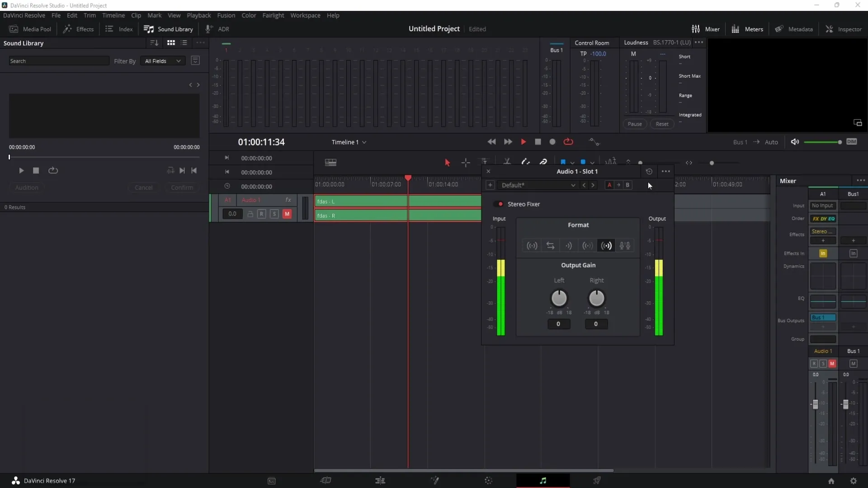Select the stereo output format icon
This screenshot has width=868, height=488.
[x=606, y=245]
